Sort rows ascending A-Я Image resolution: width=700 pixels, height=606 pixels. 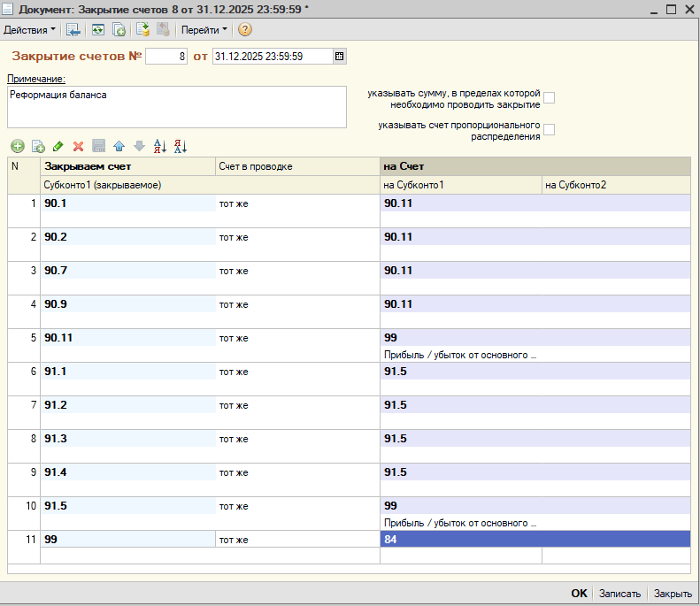click(160, 146)
